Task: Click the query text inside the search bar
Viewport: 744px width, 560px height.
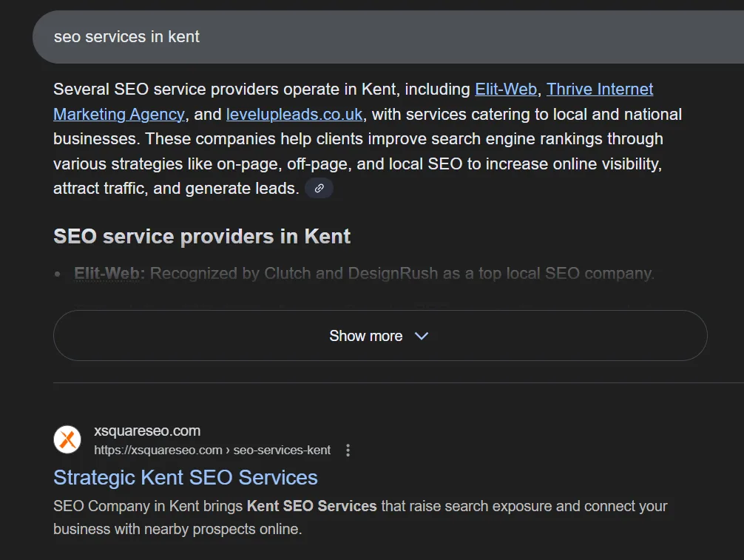Action: click(x=126, y=36)
